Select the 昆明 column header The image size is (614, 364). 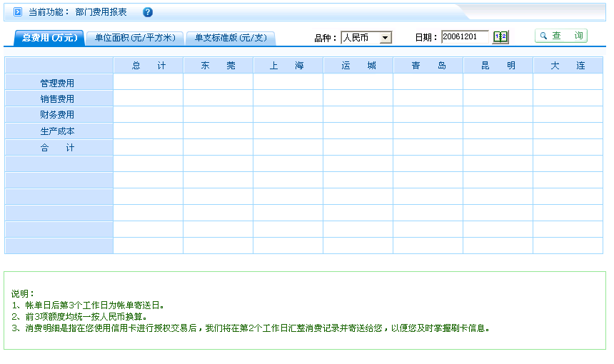coord(498,66)
